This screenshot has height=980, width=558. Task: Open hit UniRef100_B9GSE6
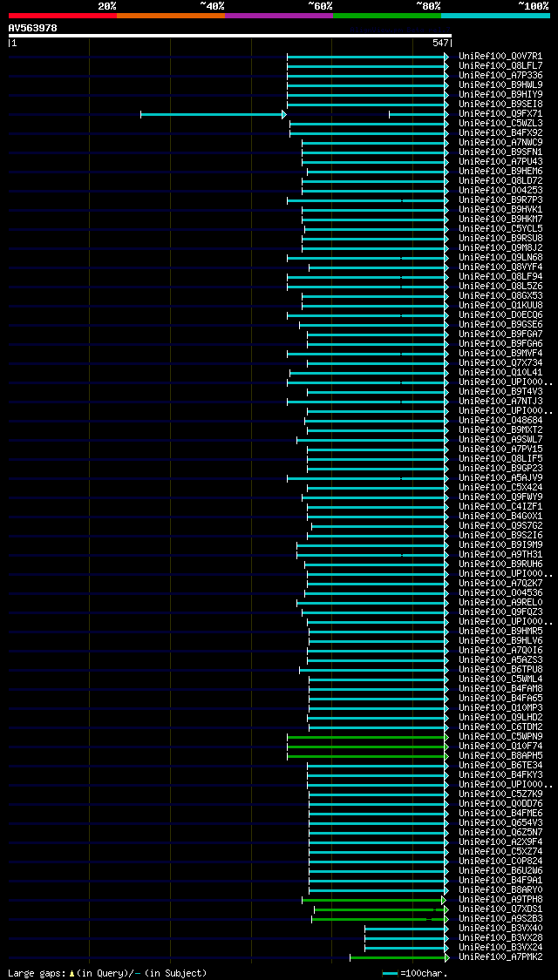coord(500,324)
